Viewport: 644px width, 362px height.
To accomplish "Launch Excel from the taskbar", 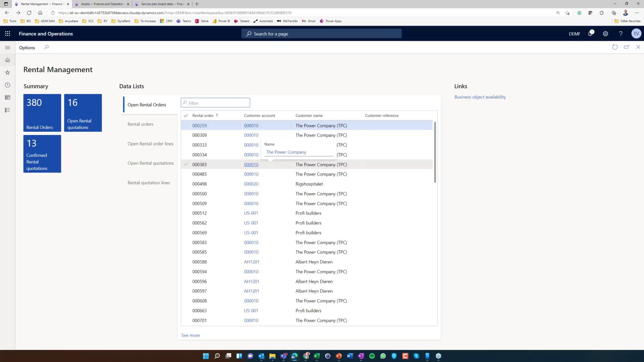I will (x=316, y=356).
